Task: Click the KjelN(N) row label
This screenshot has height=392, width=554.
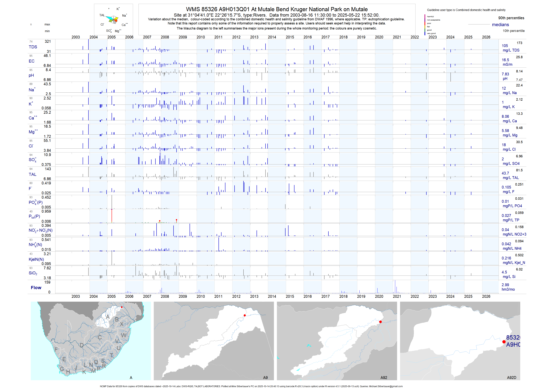Action: click(x=36, y=259)
